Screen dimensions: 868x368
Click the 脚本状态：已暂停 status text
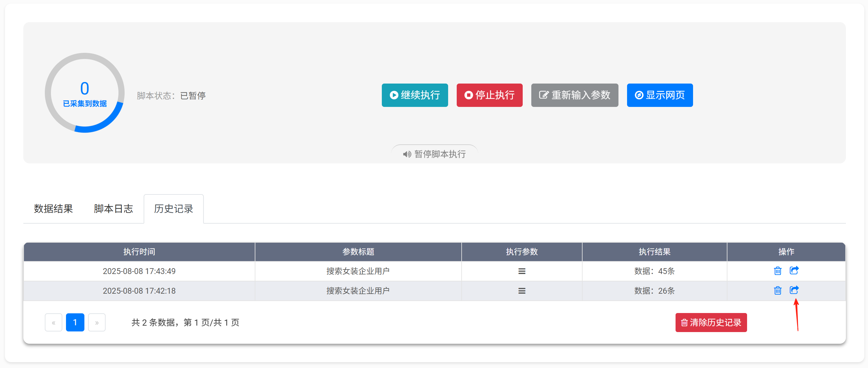pyautogui.click(x=171, y=96)
